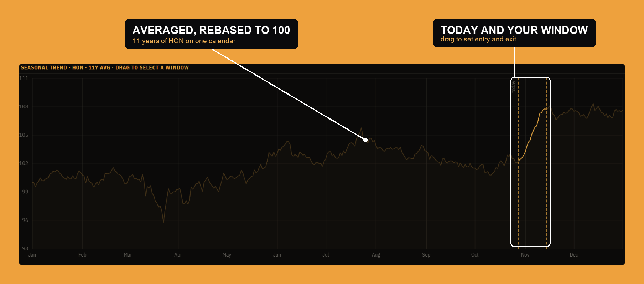Select the "Mar" x-axis label
This screenshot has height=284, width=644.
[x=128, y=255]
